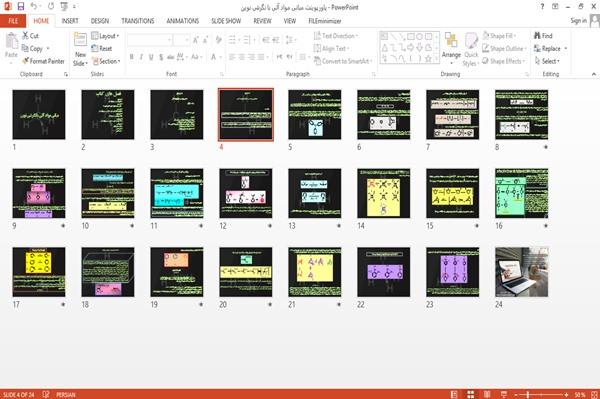Toggle align text left
This screenshot has width=600, height=399.
[232, 57]
